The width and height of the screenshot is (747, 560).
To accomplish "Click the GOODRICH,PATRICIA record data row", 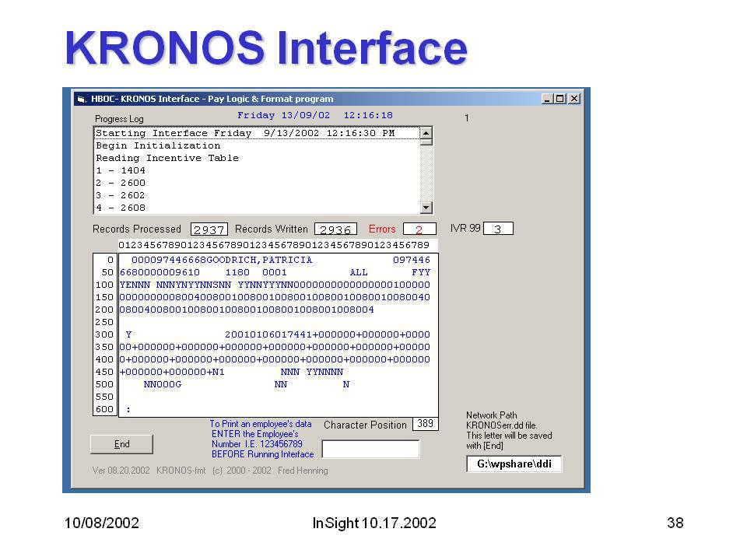I will point(275,260).
